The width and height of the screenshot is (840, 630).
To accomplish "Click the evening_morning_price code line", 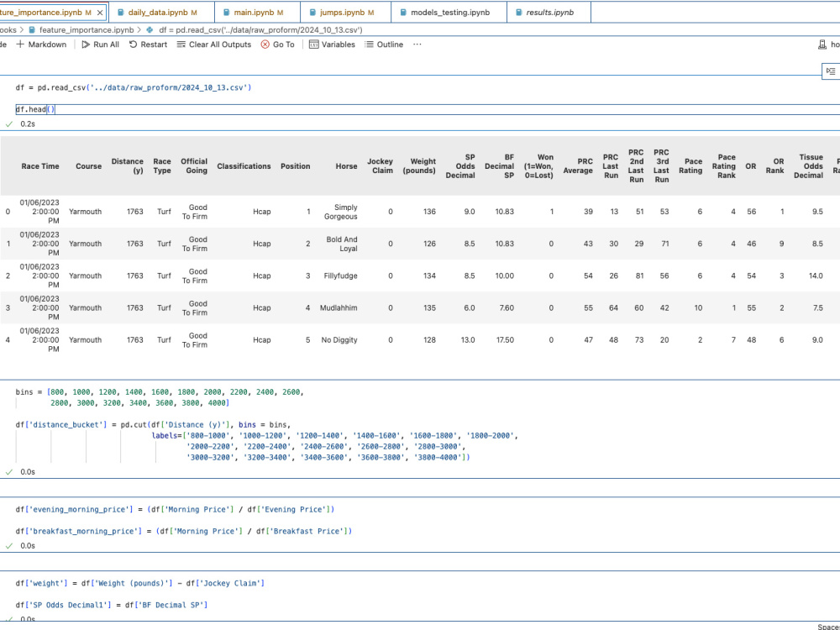I will [176, 510].
